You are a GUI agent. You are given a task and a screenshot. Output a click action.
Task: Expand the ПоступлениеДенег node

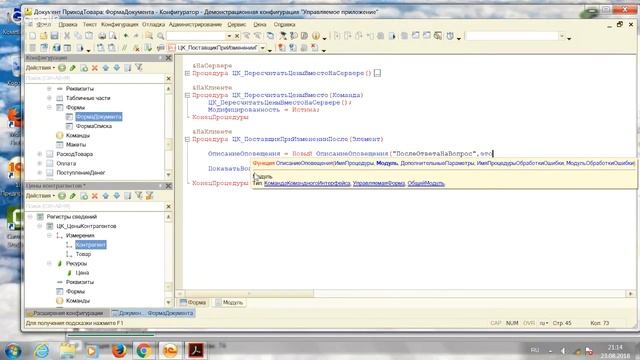(x=40, y=173)
